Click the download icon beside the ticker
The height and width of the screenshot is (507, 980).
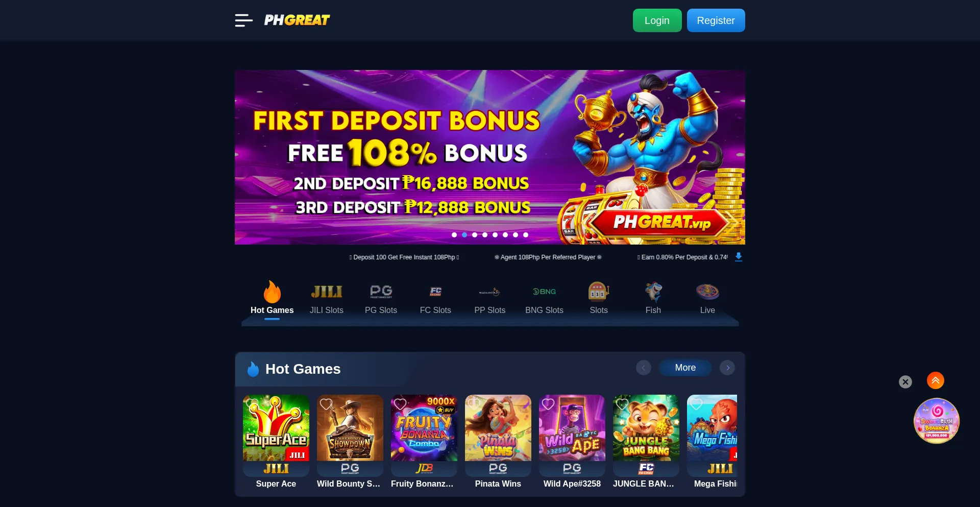[739, 257]
